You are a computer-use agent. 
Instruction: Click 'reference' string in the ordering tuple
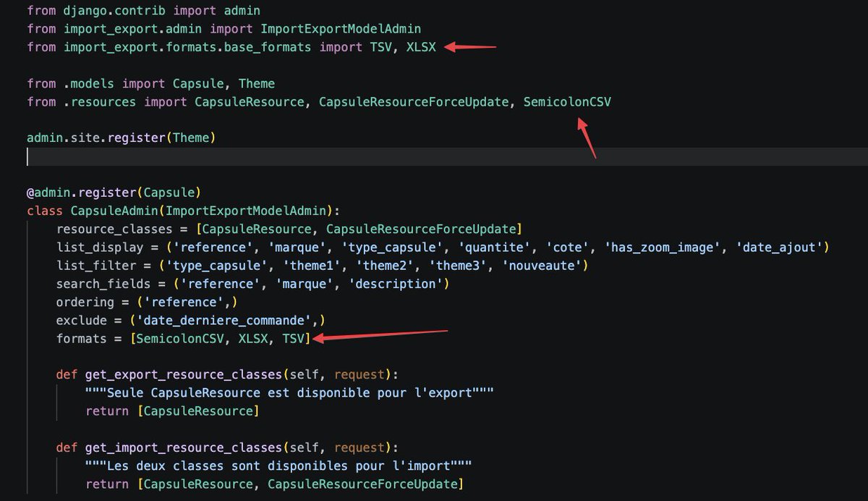point(184,302)
